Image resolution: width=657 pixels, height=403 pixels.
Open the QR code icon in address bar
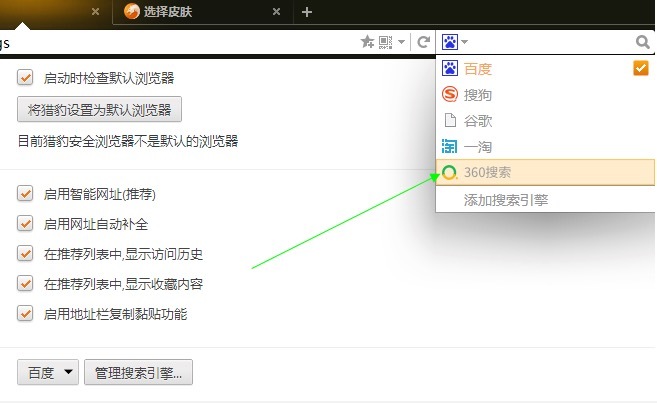(385, 42)
